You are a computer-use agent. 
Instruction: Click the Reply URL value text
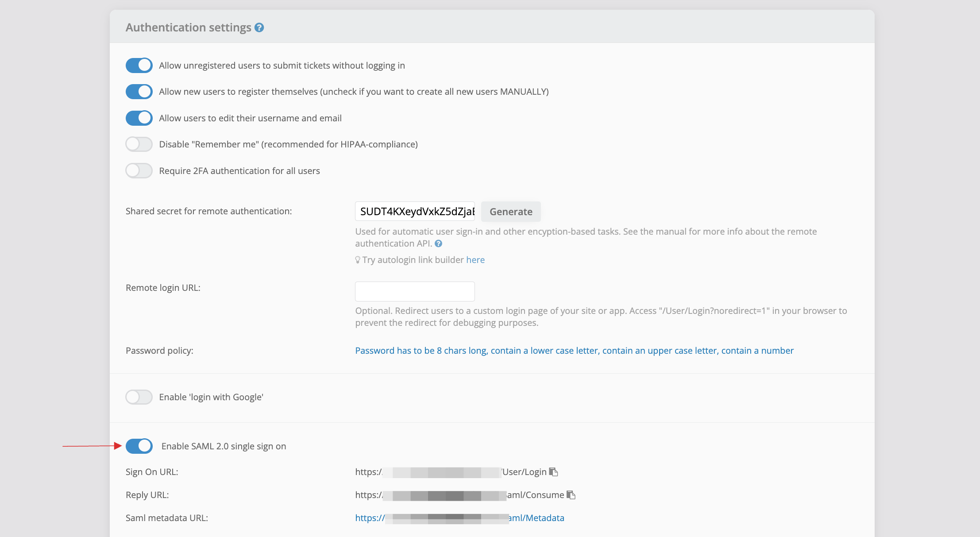[x=459, y=495]
